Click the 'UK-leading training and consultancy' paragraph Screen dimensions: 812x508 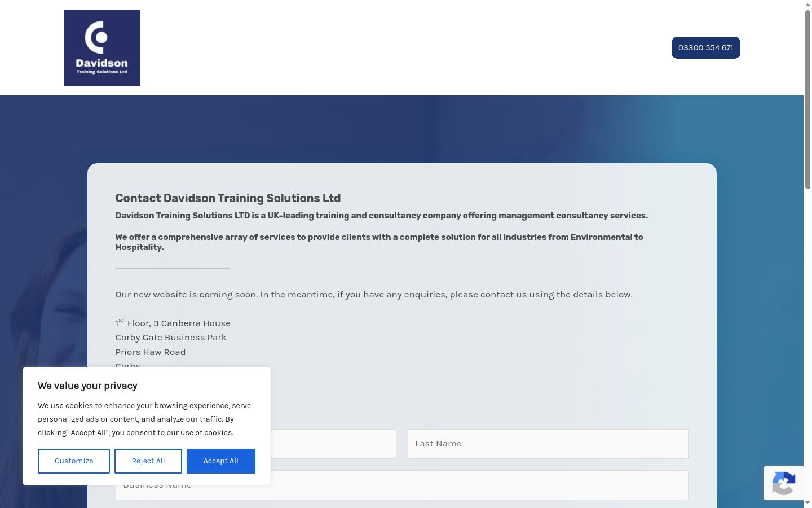pyautogui.click(x=382, y=216)
